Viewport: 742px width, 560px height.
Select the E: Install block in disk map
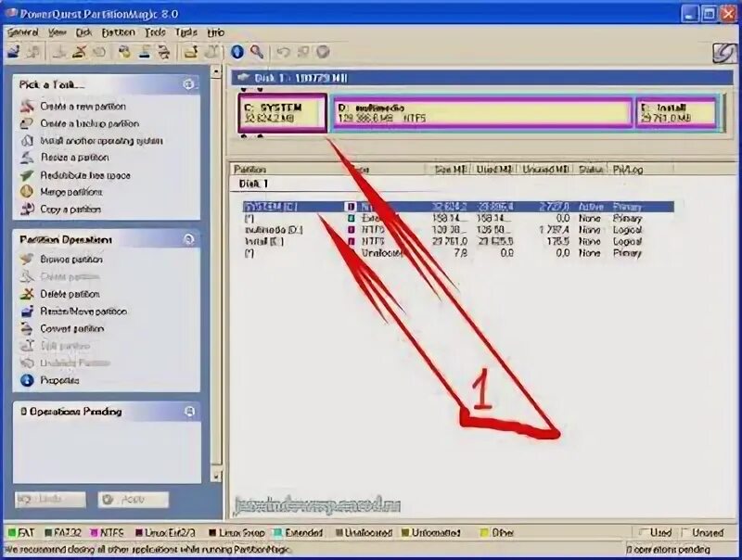(x=677, y=113)
